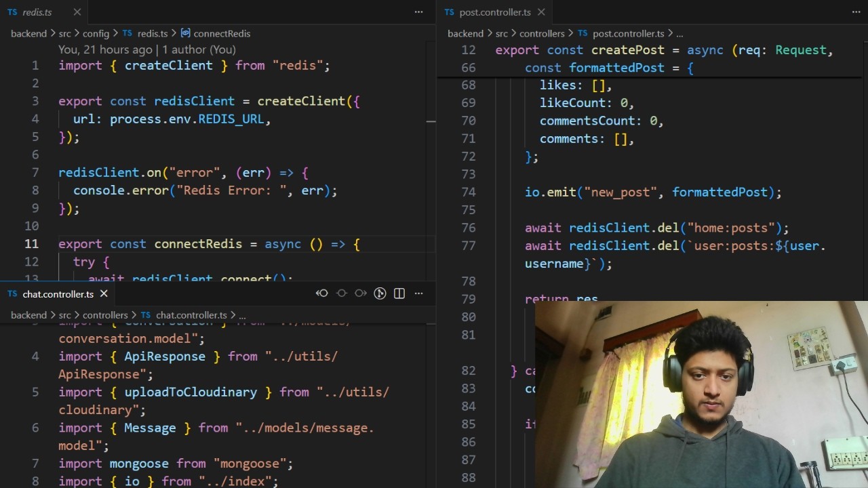This screenshot has width=868, height=488.
Task: Open More Actions menu for post.controller.ts group
Action: tap(856, 12)
